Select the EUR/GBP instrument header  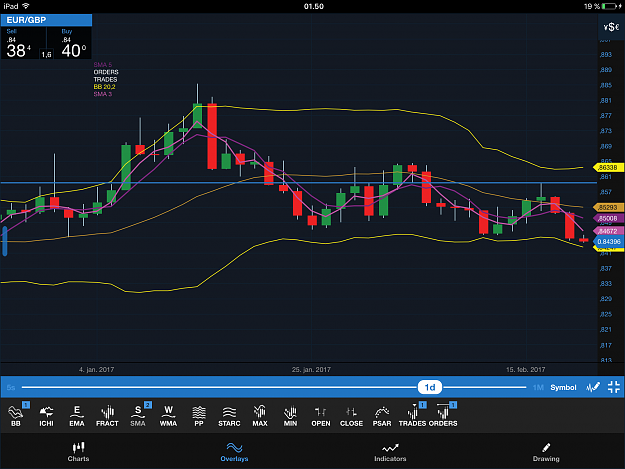point(46,20)
